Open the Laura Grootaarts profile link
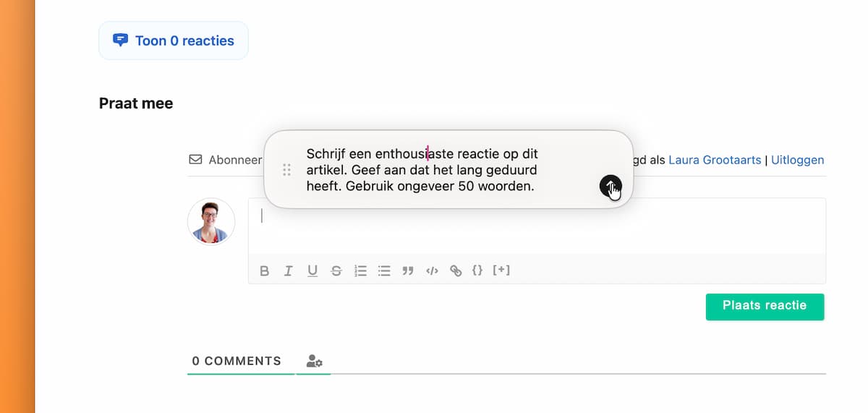Viewport: 868px width, 413px height. (715, 160)
